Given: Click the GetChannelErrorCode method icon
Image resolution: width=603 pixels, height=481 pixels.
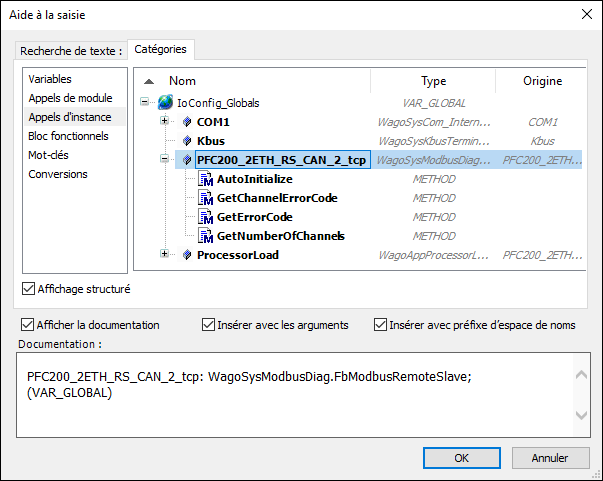Looking at the screenshot, I should pos(205,198).
